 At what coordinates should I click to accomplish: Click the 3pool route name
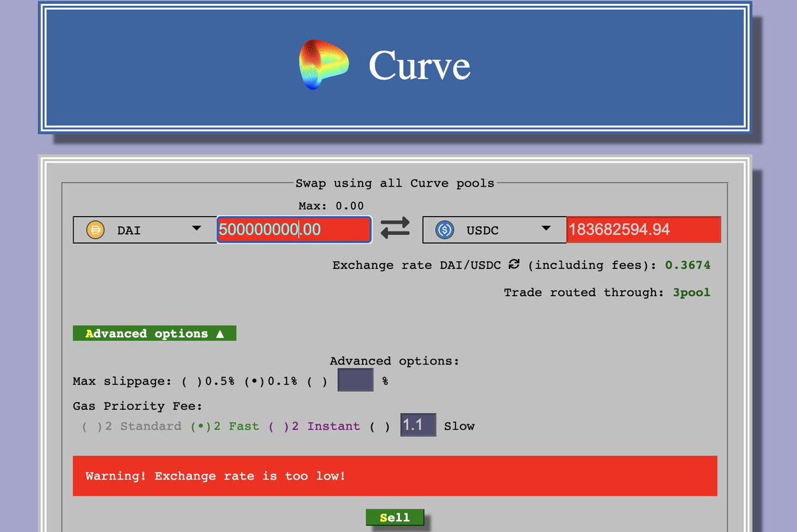691,292
